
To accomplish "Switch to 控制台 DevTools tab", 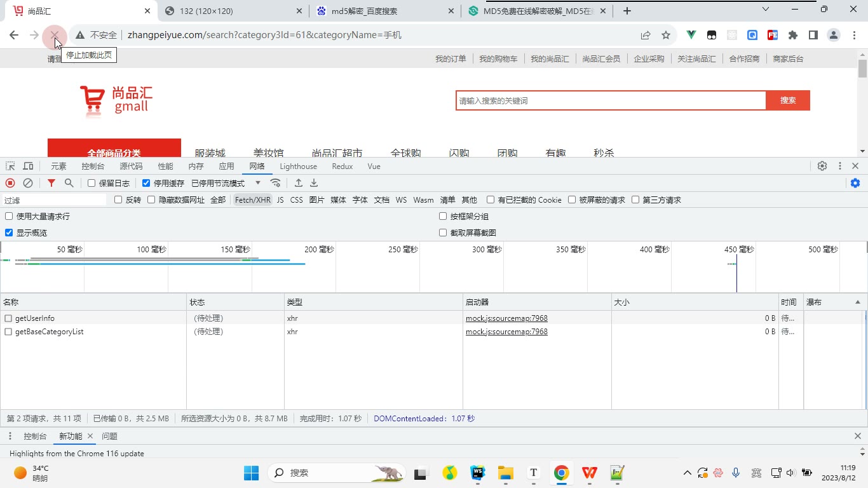I will [93, 166].
